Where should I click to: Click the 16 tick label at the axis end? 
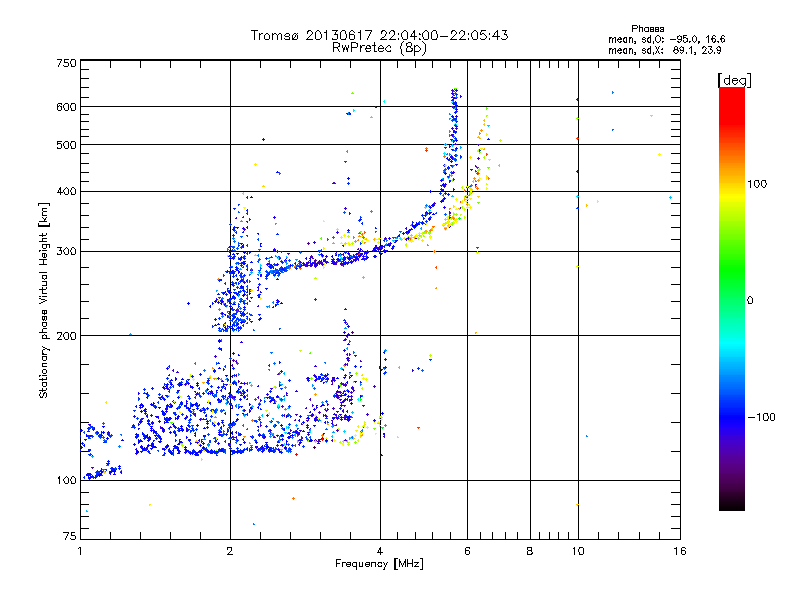pyautogui.click(x=680, y=551)
